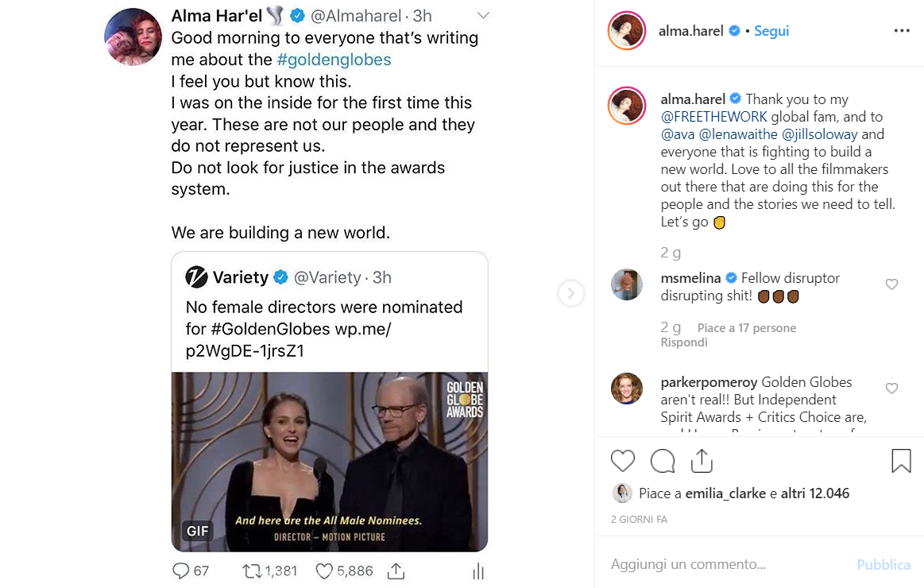Click the retweet icon showing 1,381

coord(252,571)
